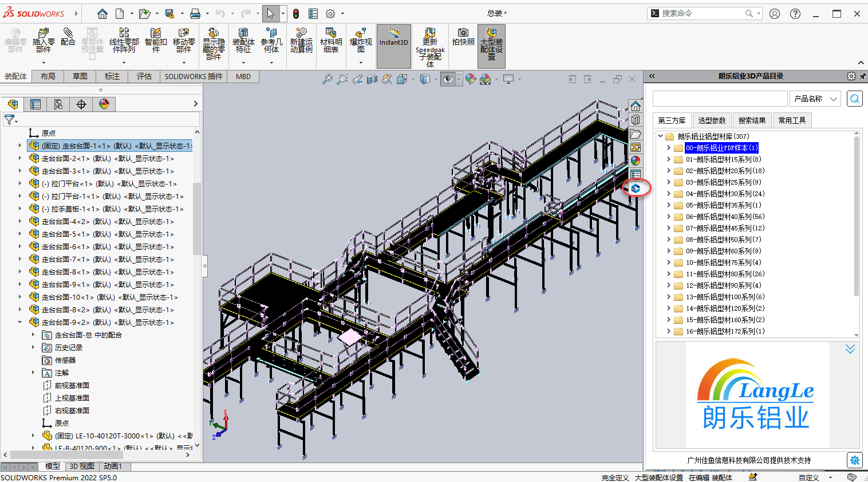This screenshot has width=868, height=482.
Task: Open the PropertyManager tab
Action: coord(35,104)
